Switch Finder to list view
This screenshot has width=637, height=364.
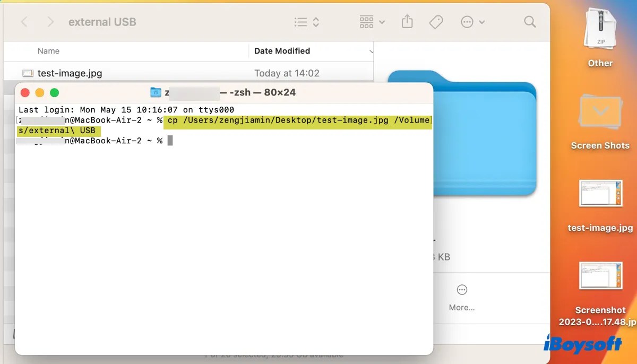[300, 22]
